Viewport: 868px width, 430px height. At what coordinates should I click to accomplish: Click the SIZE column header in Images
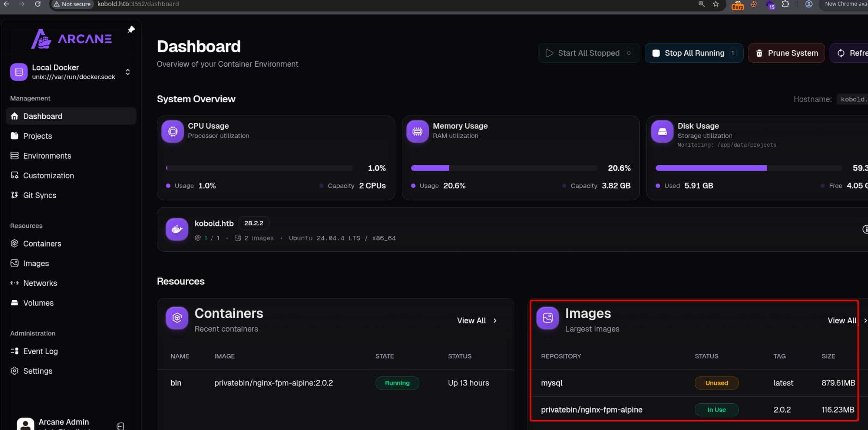coord(828,356)
